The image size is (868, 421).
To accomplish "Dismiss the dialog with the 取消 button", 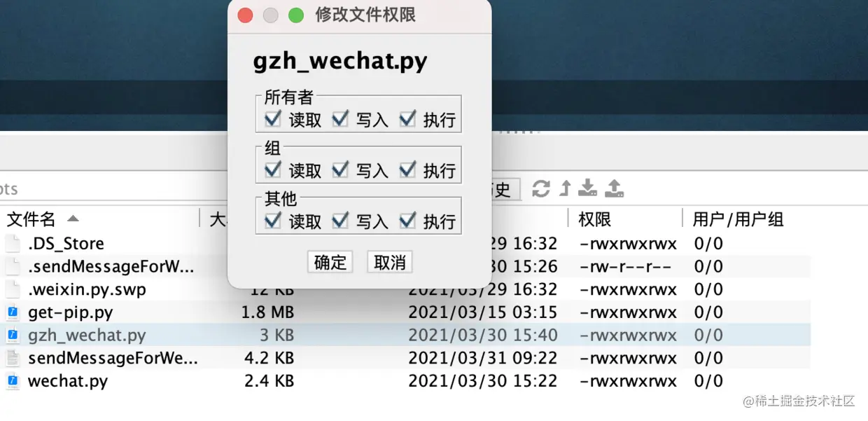I will [x=389, y=261].
